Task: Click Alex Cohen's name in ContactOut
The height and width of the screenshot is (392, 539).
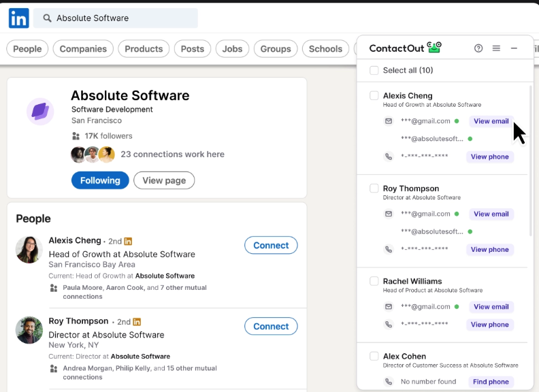Action: [405, 356]
